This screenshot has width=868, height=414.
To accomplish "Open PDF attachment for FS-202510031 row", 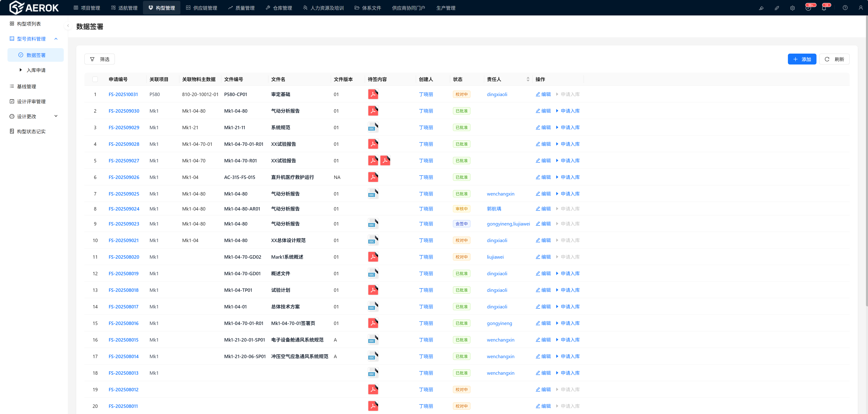I will pyautogui.click(x=373, y=94).
